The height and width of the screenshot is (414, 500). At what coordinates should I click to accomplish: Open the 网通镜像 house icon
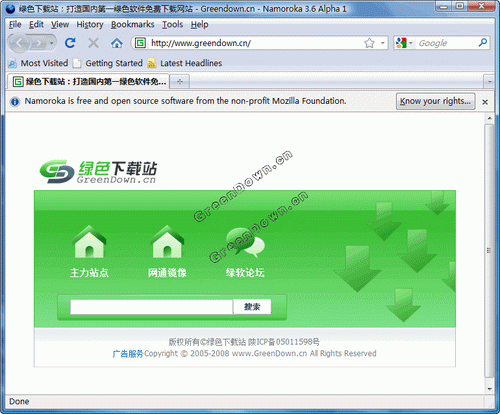[167, 242]
